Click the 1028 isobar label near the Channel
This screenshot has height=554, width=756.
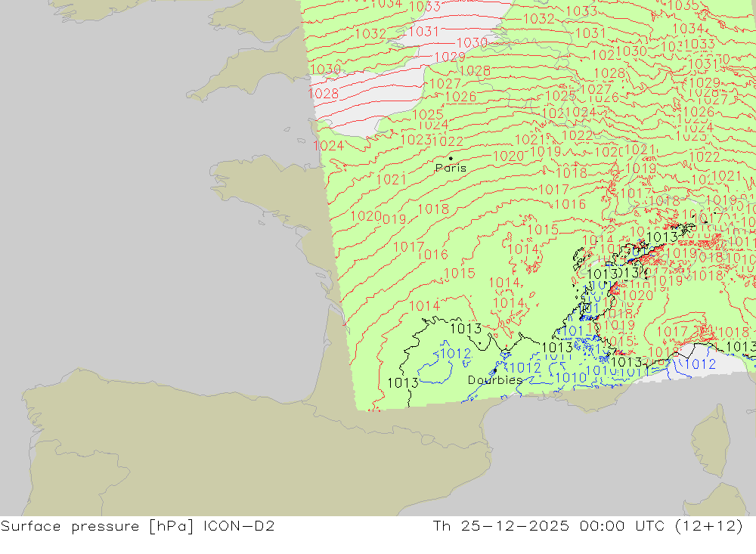pyautogui.click(x=323, y=94)
